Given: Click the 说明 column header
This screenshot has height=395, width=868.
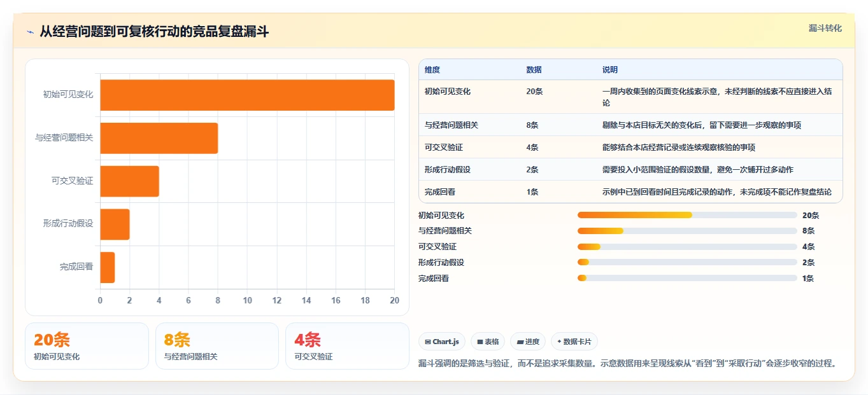Looking at the screenshot, I should pyautogui.click(x=610, y=70).
